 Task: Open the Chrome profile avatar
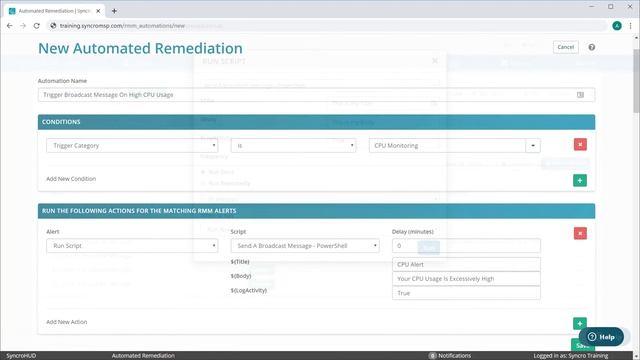point(617,26)
